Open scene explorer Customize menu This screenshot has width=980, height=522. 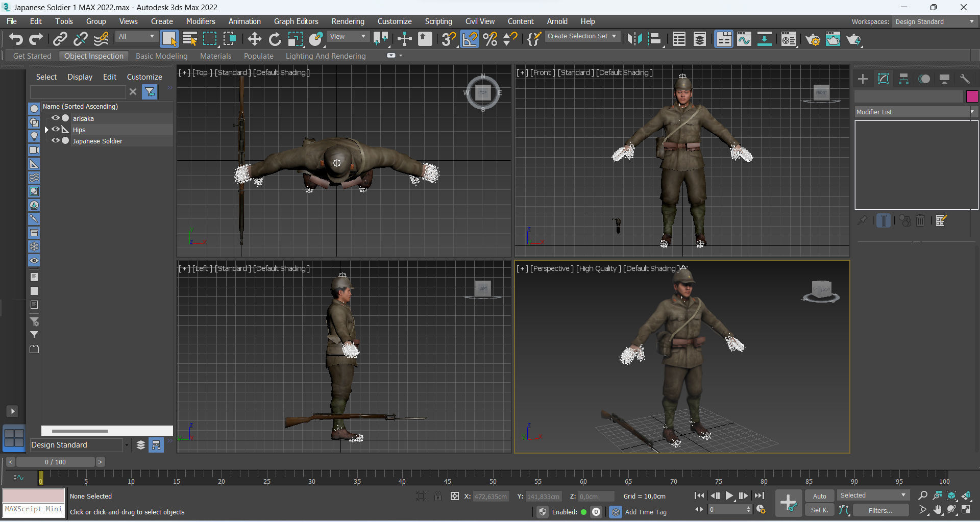(144, 77)
